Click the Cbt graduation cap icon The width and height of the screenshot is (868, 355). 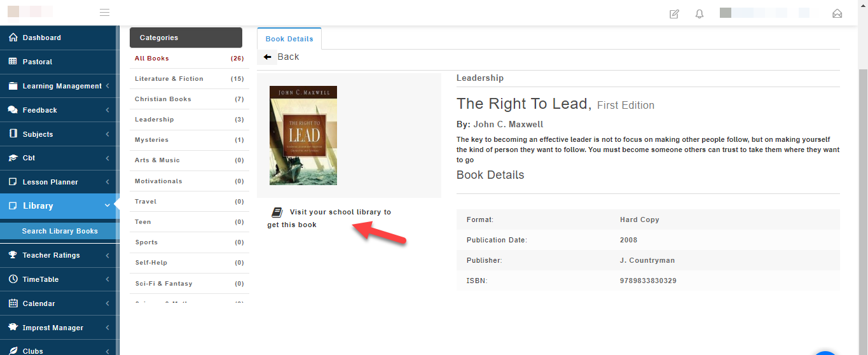pos(13,158)
